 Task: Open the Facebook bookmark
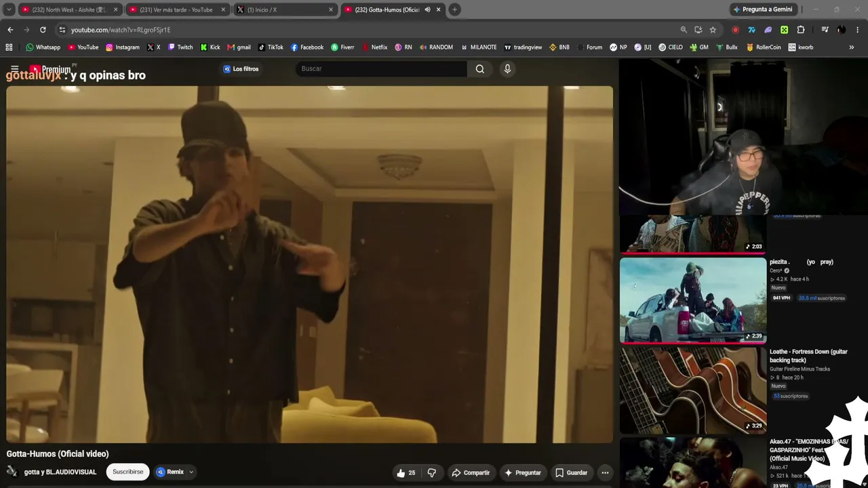(307, 47)
